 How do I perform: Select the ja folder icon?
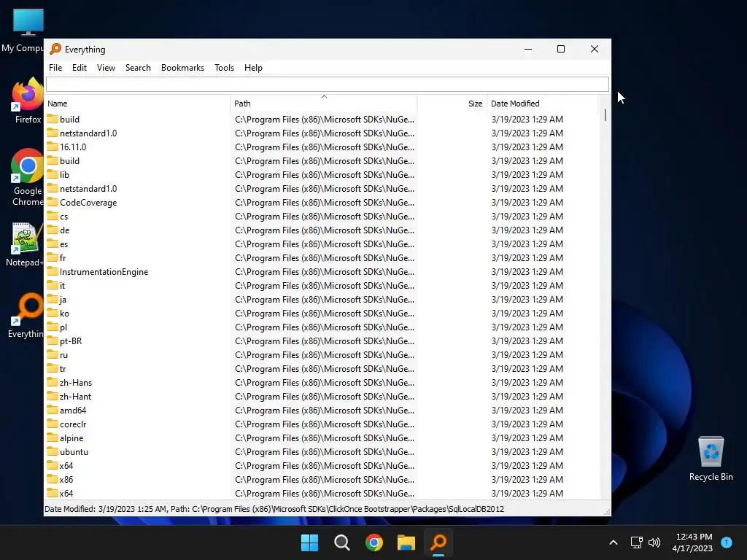[53, 299]
